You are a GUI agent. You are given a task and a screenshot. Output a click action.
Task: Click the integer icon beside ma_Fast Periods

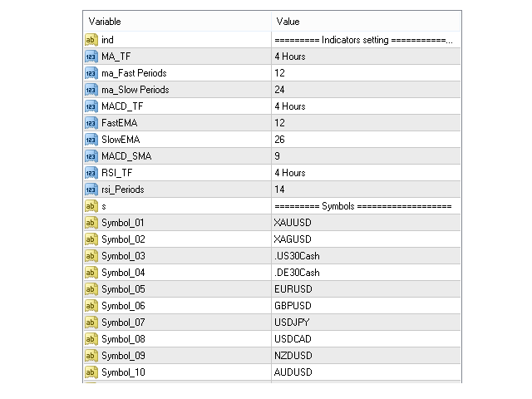click(91, 73)
